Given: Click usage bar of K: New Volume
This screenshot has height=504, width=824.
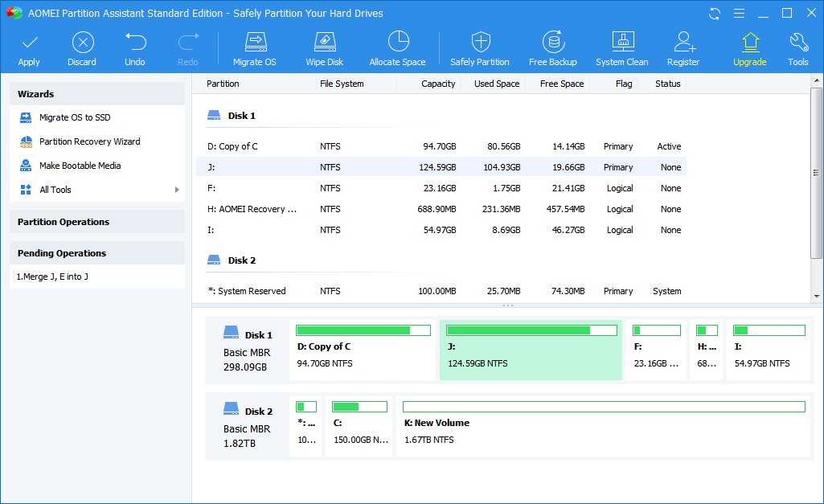Looking at the screenshot, I should point(604,407).
